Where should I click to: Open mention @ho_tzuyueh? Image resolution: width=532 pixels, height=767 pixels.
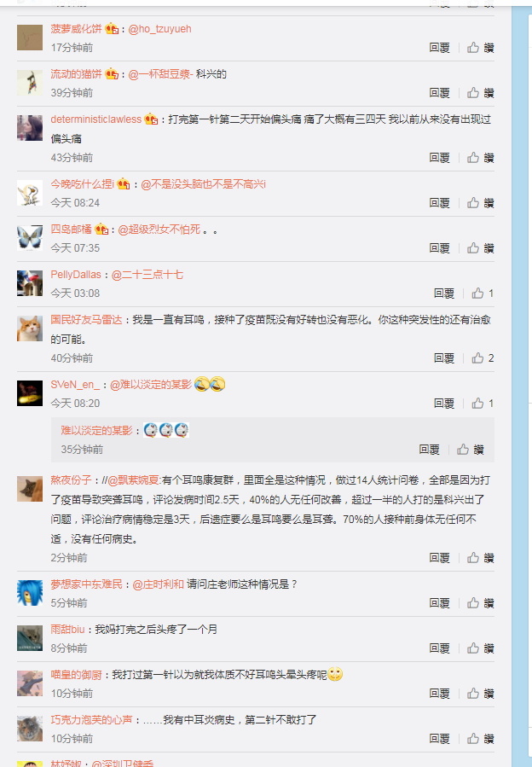point(159,29)
